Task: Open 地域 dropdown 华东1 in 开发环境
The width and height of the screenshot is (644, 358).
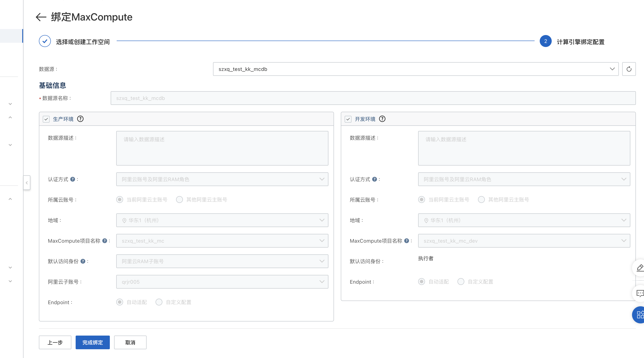Action: (x=524, y=220)
